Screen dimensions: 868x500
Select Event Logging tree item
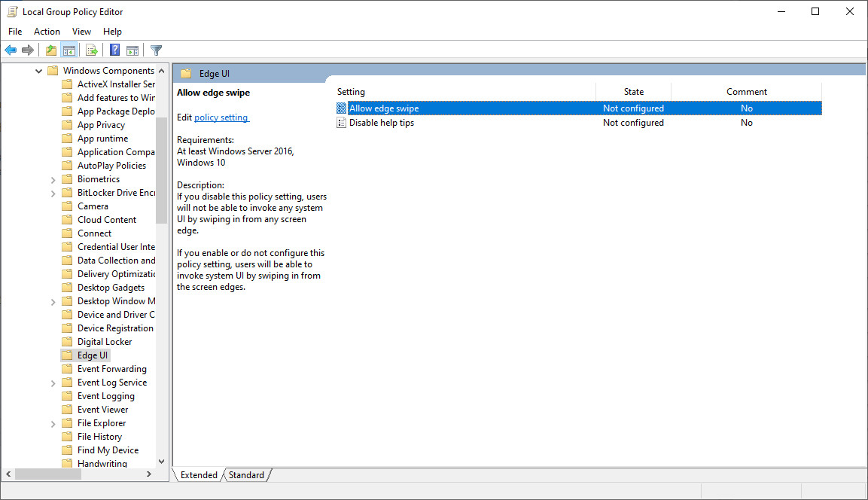105,396
